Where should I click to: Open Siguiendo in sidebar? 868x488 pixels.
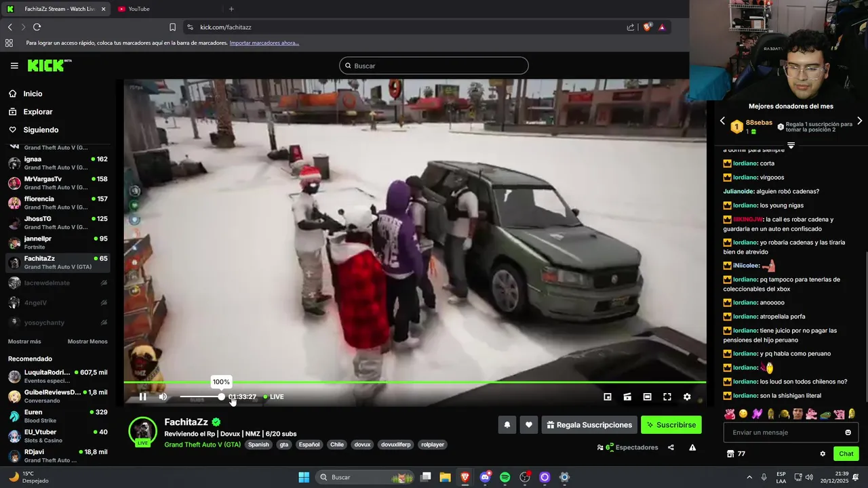(x=41, y=129)
